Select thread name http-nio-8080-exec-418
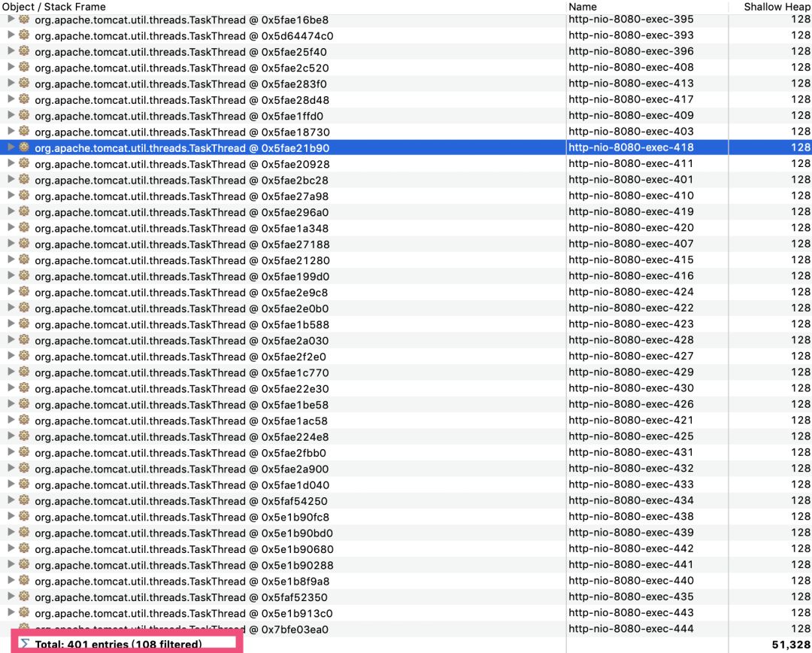The height and width of the screenshot is (653, 812). click(x=631, y=147)
